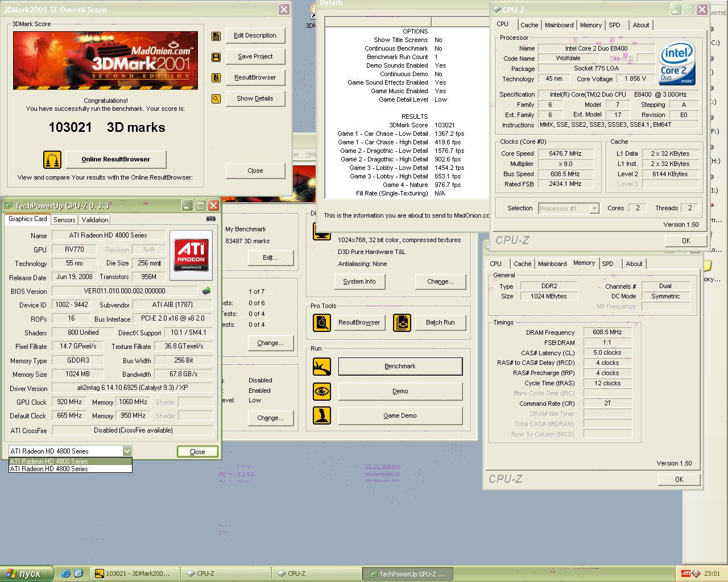Switch to CPU tab in lower CPU-Z window
Screen dimensions: 728x582
(496, 264)
